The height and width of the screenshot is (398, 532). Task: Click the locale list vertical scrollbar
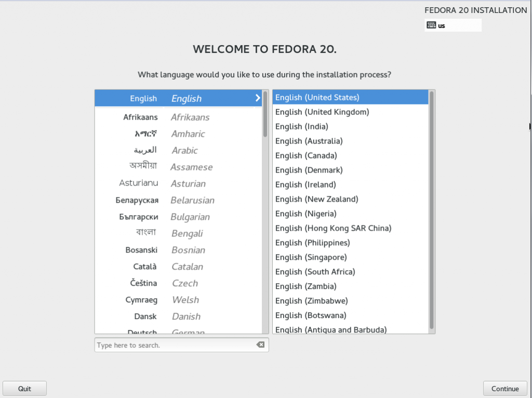(x=432, y=210)
